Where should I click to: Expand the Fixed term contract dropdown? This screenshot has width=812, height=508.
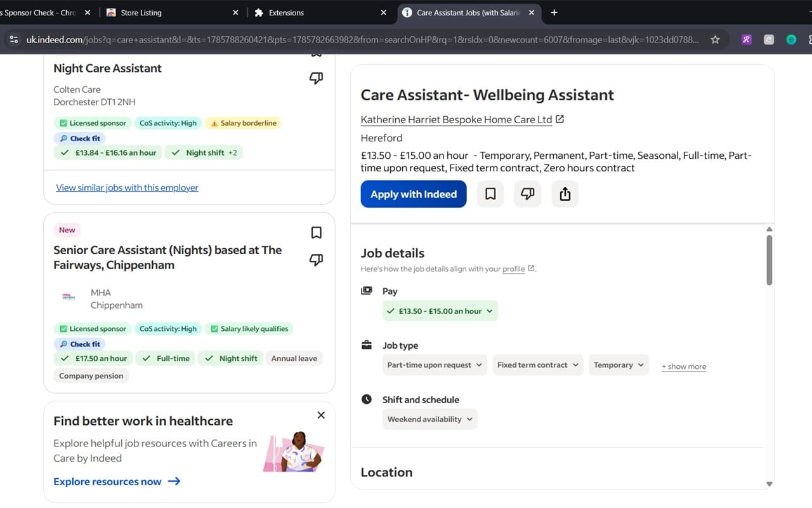point(537,365)
